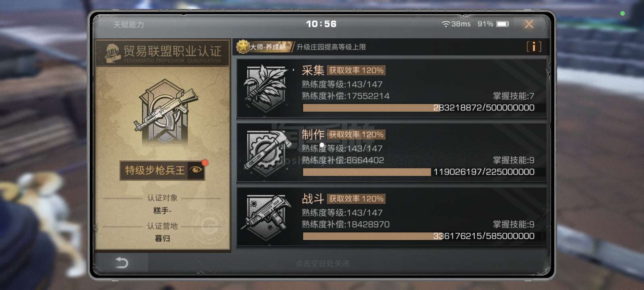Click the gold star 大师 rank badge

[x=243, y=47]
